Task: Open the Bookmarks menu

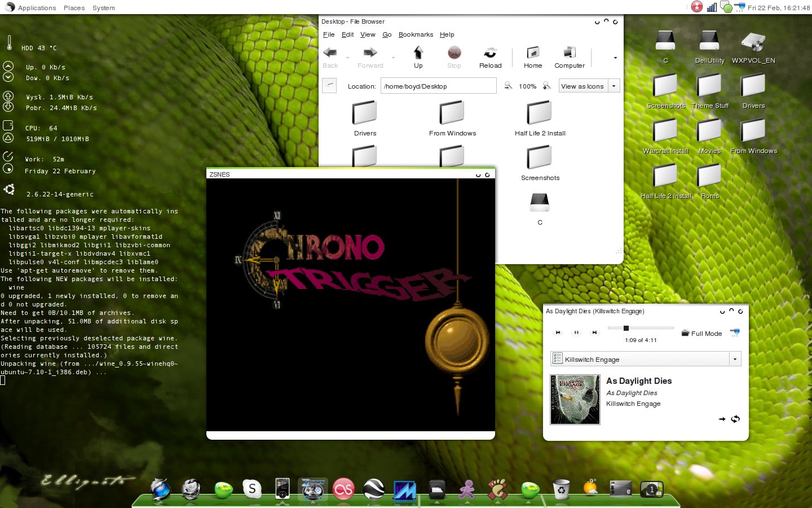Action: tap(416, 34)
